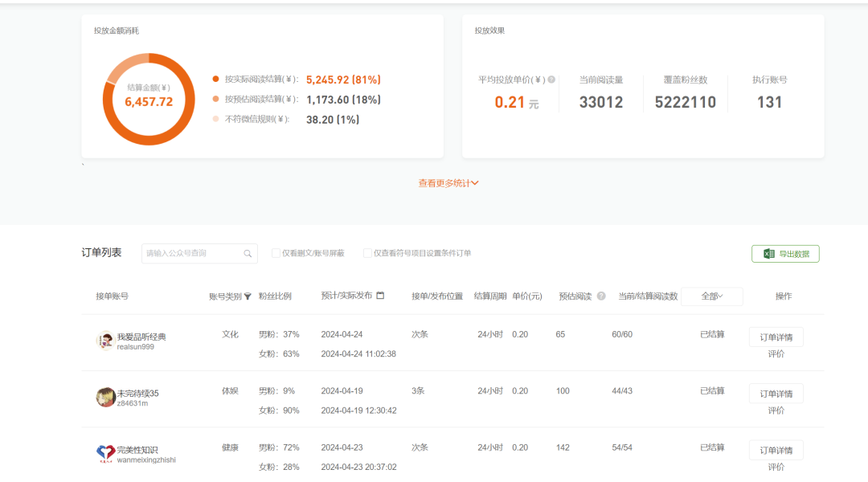Click the heart avatar of 完美性知识
Screen dimensions: 868x482
[x=105, y=454]
